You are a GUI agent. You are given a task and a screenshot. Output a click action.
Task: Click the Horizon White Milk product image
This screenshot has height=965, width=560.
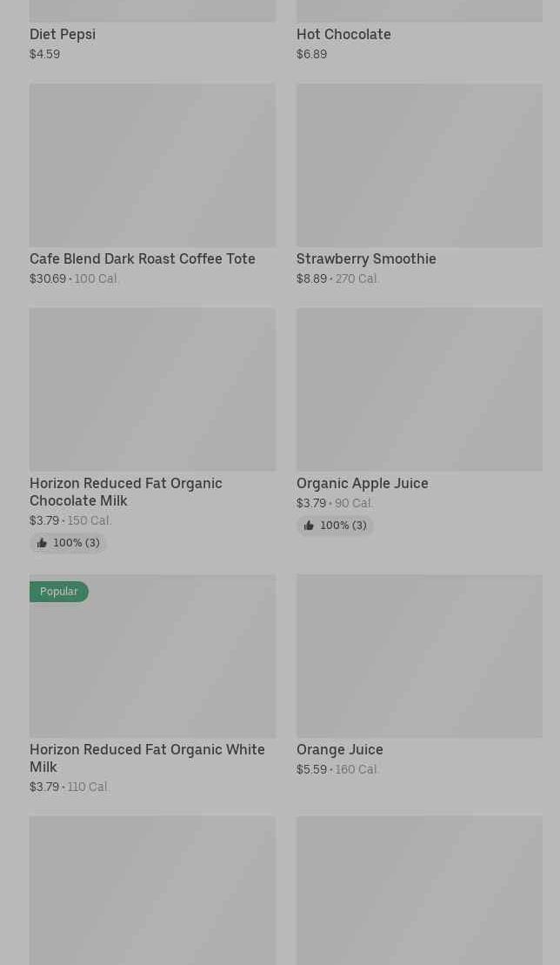pos(152,661)
